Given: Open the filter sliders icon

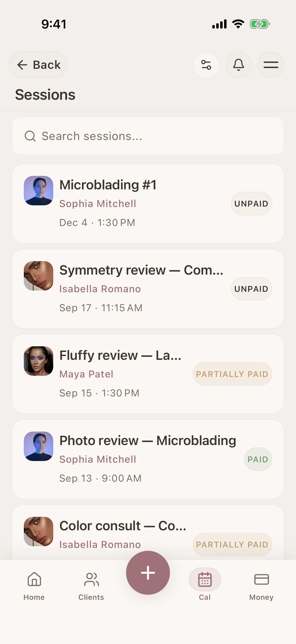Looking at the screenshot, I should click(206, 65).
